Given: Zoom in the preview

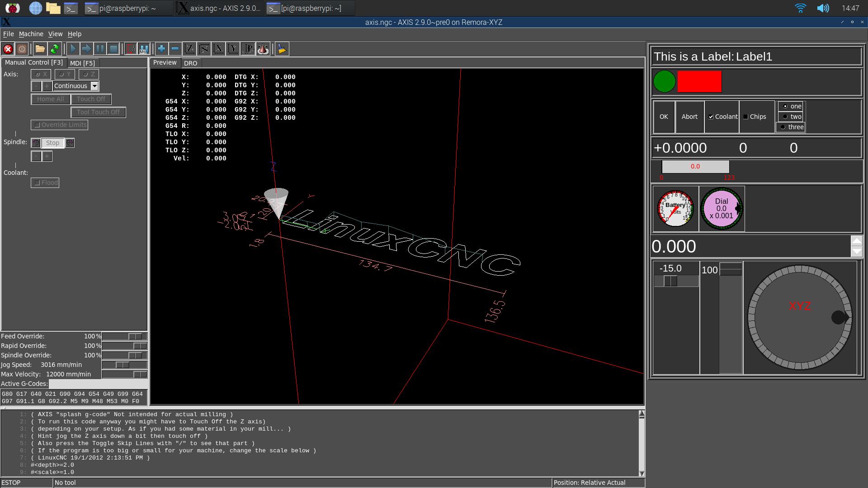Looking at the screenshot, I should (x=161, y=49).
